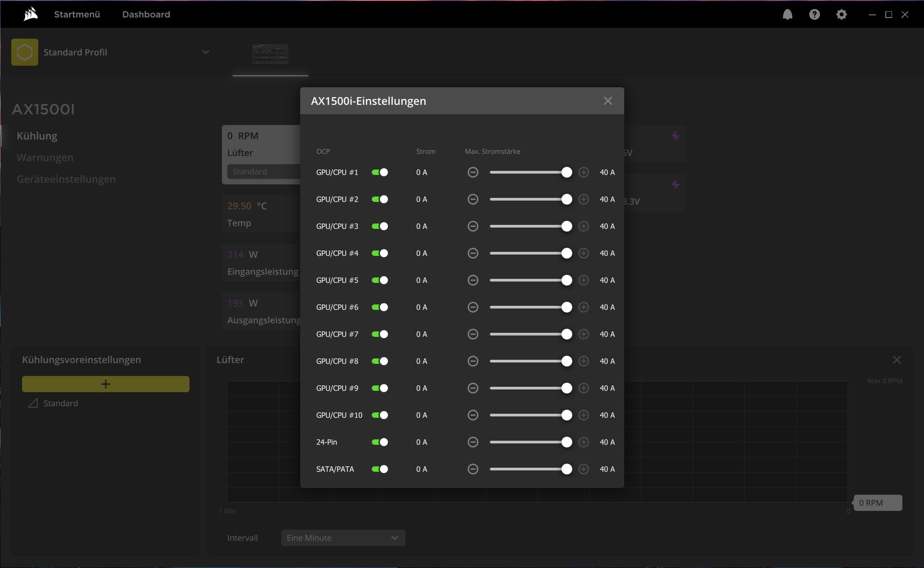This screenshot has height=568, width=924.
Task: Toggle OCP for GPU/CPU #10
Action: coord(380,415)
